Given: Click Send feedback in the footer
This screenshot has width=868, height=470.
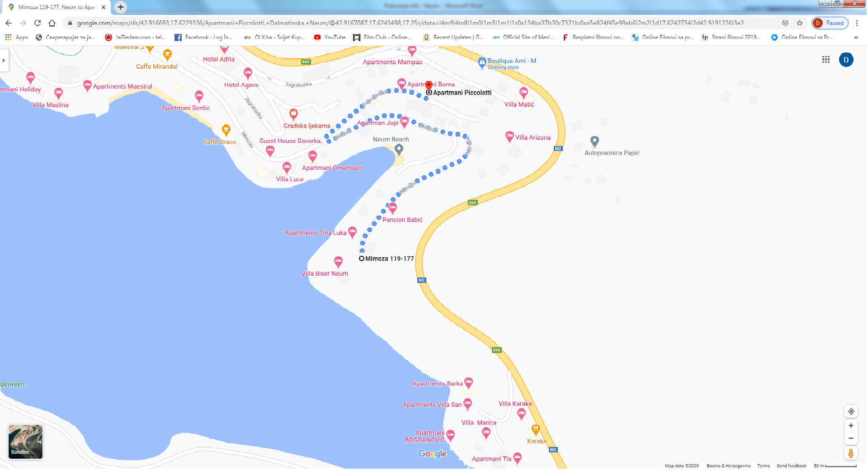Looking at the screenshot, I should pyautogui.click(x=792, y=465).
